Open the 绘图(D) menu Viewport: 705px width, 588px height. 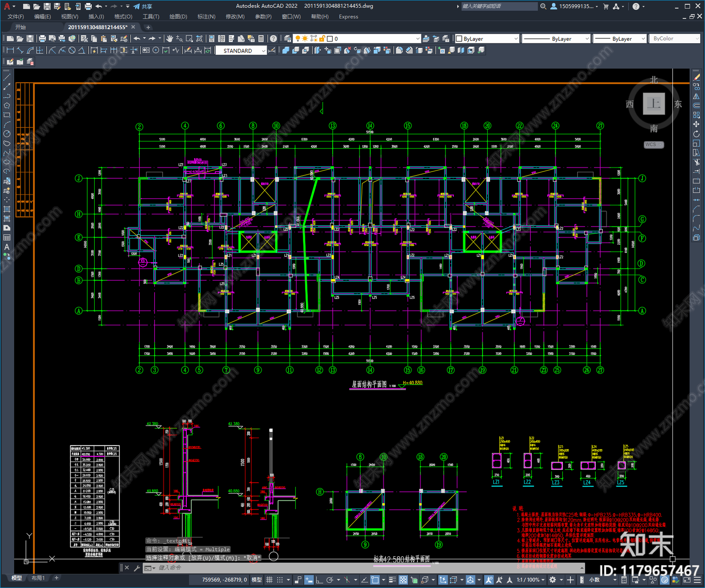[x=178, y=17]
